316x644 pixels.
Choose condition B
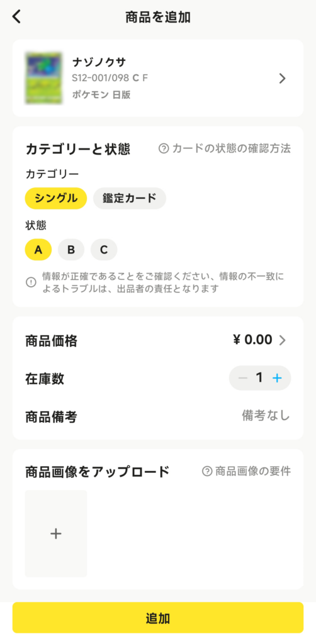coord(71,250)
